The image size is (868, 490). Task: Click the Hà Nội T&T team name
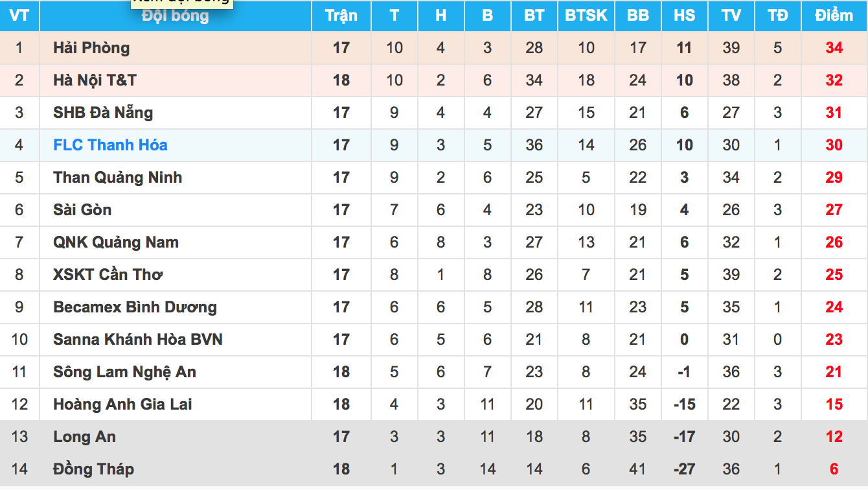95,80
